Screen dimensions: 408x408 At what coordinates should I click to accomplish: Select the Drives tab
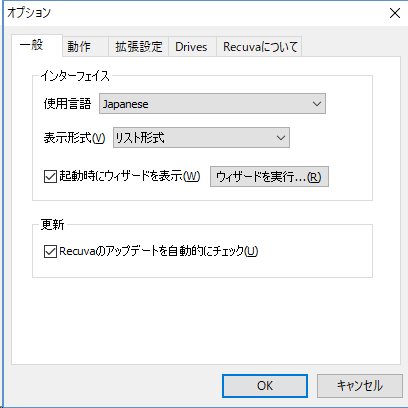tap(192, 46)
